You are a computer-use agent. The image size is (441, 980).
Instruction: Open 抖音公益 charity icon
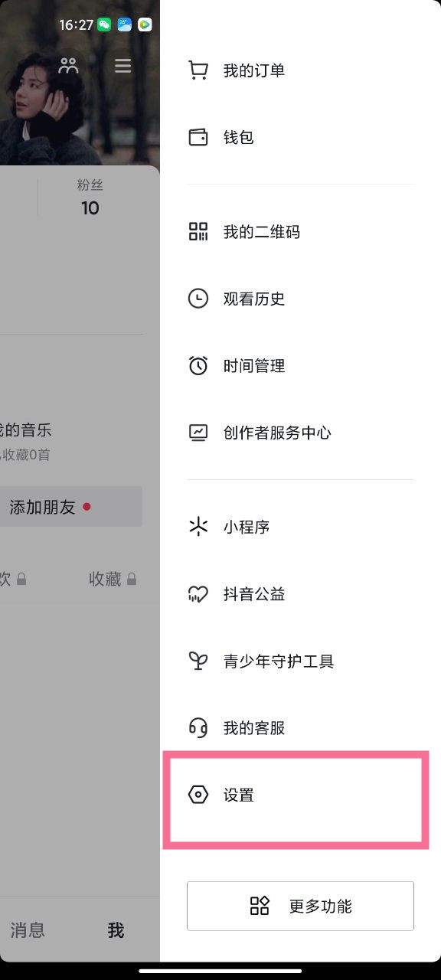(x=198, y=593)
